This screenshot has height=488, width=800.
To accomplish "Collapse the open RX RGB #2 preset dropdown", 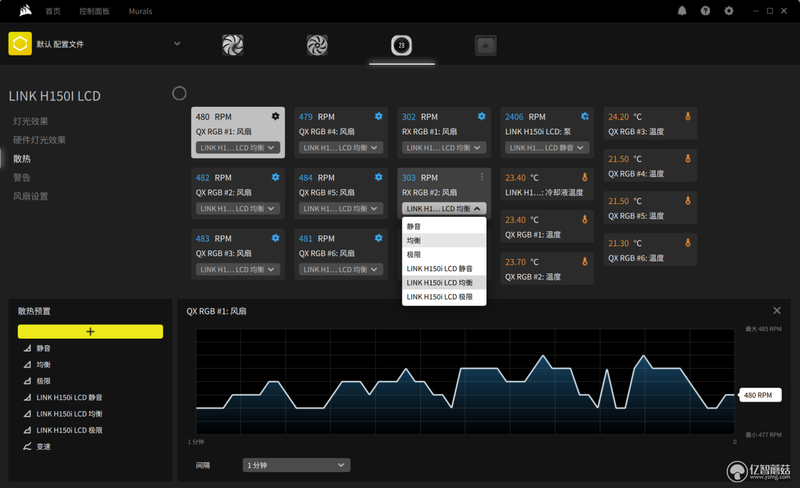I will tap(444, 208).
